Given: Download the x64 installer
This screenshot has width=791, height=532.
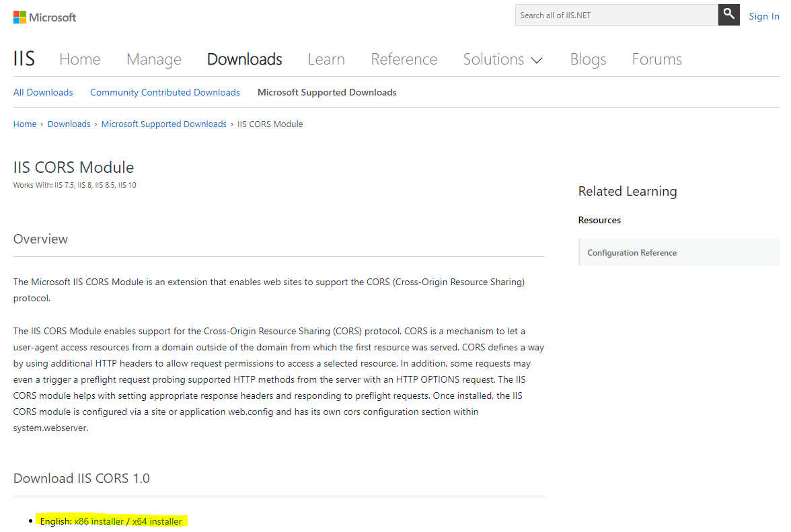Looking at the screenshot, I should pyautogui.click(x=157, y=521).
